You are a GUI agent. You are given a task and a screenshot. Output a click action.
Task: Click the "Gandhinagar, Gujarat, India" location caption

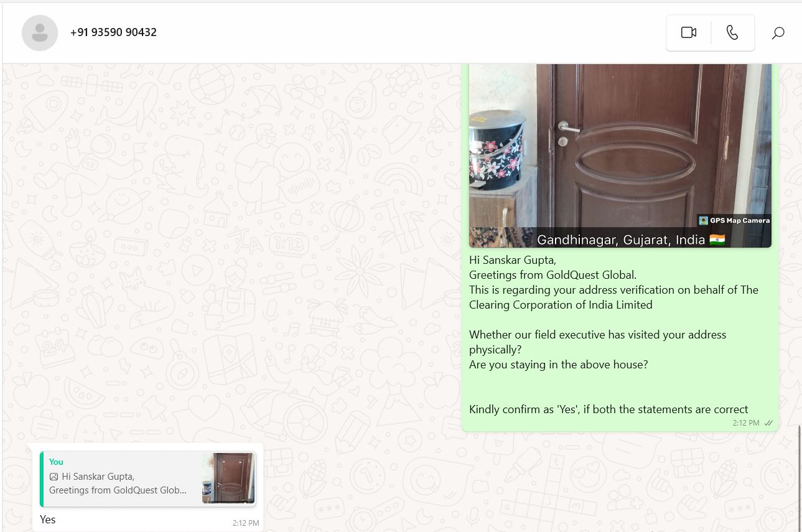(620, 240)
